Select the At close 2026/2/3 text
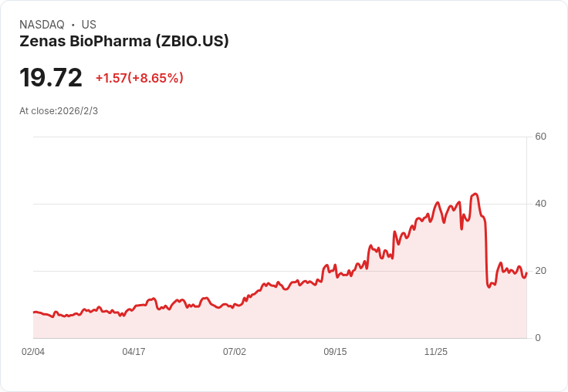The image size is (568, 392). 59,110
